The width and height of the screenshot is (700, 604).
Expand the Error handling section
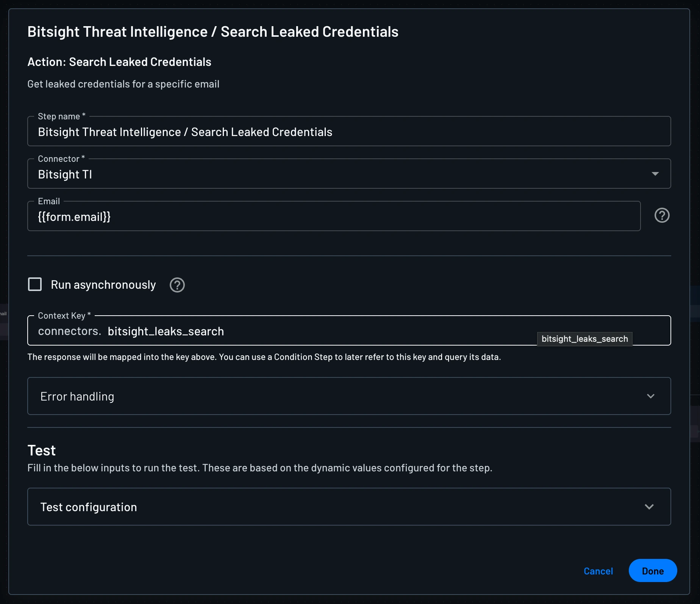point(349,396)
